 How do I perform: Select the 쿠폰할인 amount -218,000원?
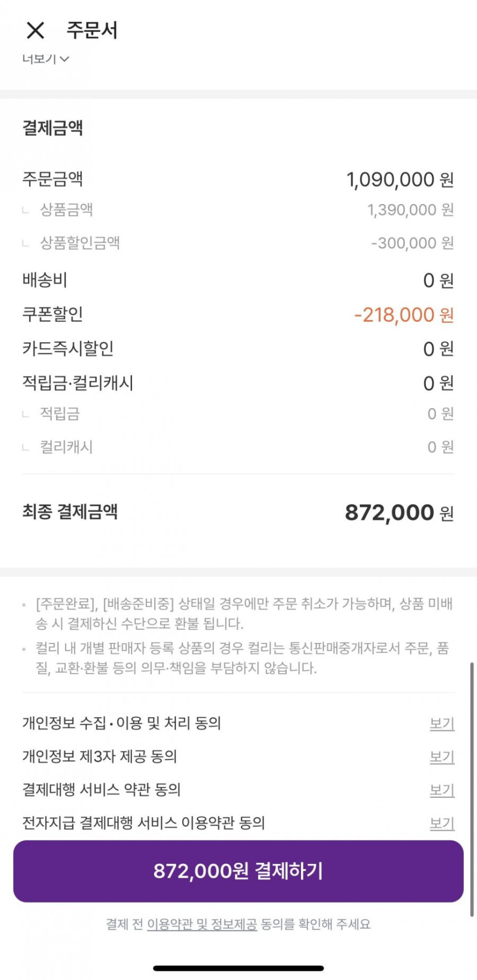[403, 315]
